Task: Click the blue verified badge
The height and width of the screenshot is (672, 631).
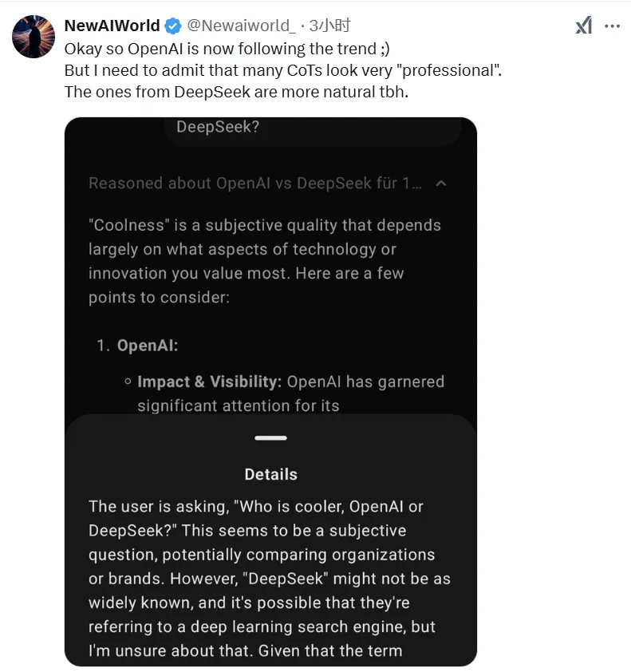Action: pos(173,26)
